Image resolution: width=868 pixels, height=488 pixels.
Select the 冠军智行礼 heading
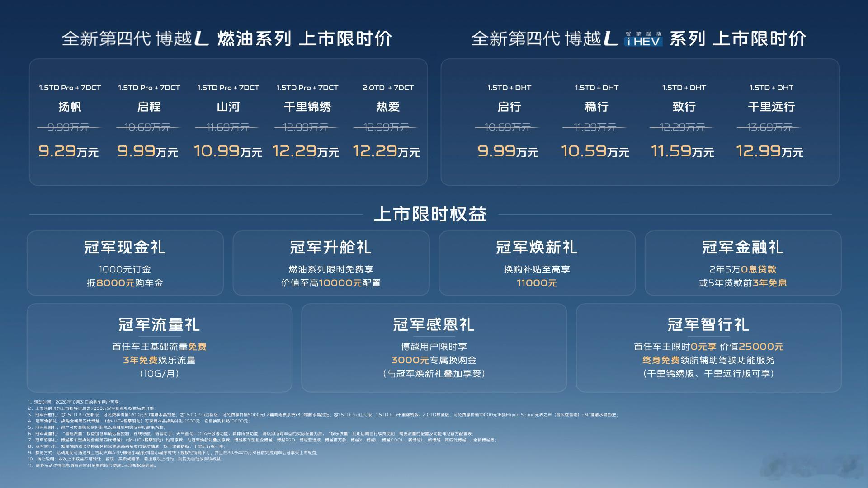coord(708,324)
